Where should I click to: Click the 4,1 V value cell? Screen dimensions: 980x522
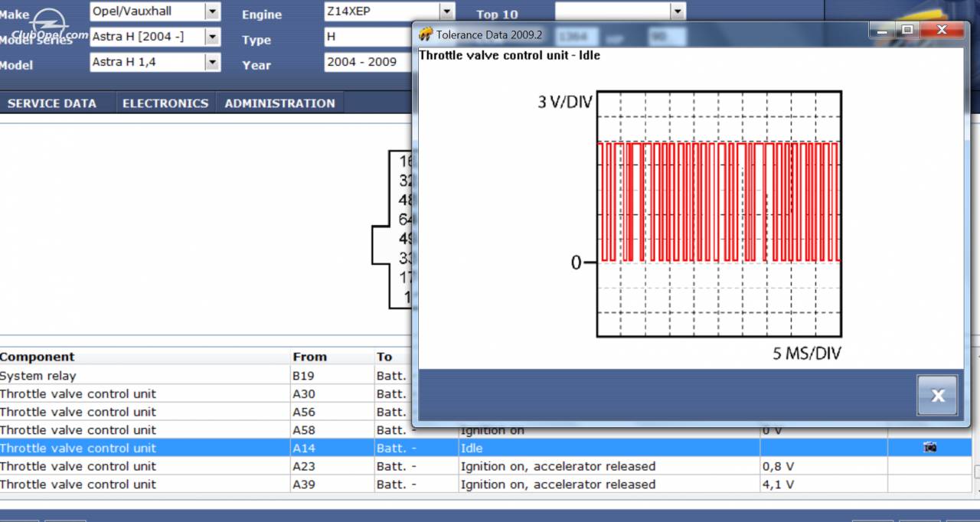tap(823, 484)
